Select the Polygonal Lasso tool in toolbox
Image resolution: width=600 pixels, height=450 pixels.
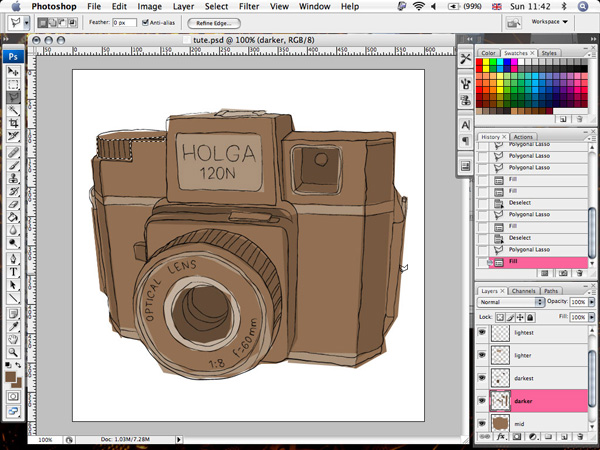[x=13, y=97]
